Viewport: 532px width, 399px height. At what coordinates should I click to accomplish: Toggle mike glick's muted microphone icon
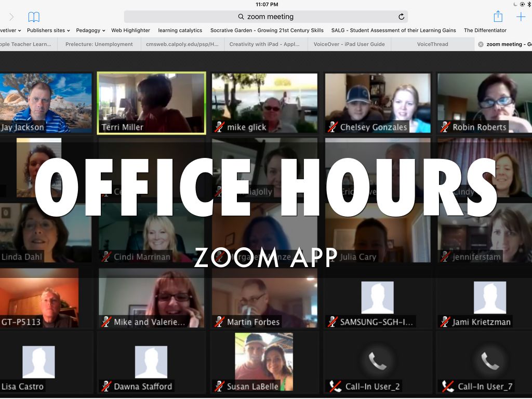pyautogui.click(x=219, y=127)
